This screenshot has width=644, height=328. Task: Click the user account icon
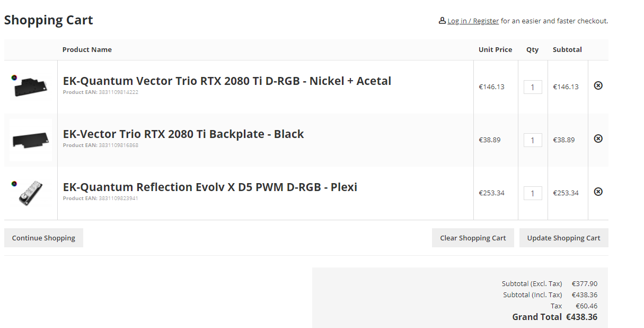coord(442,21)
